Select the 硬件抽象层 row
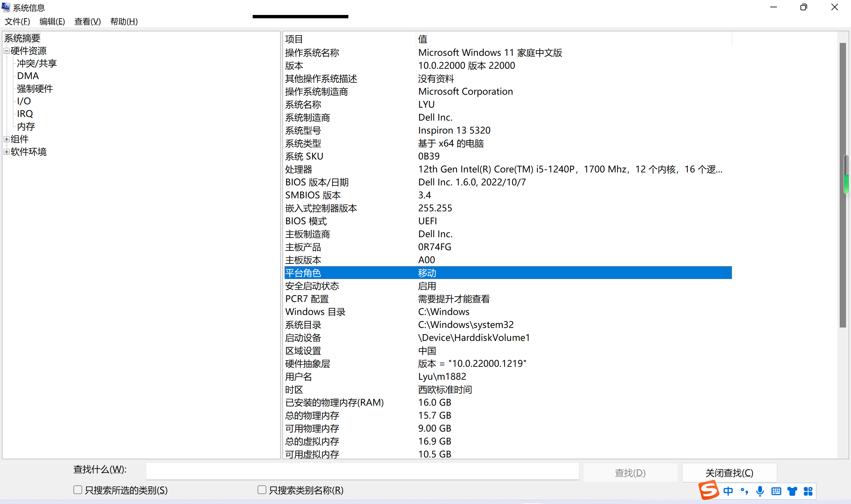 tap(508, 364)
